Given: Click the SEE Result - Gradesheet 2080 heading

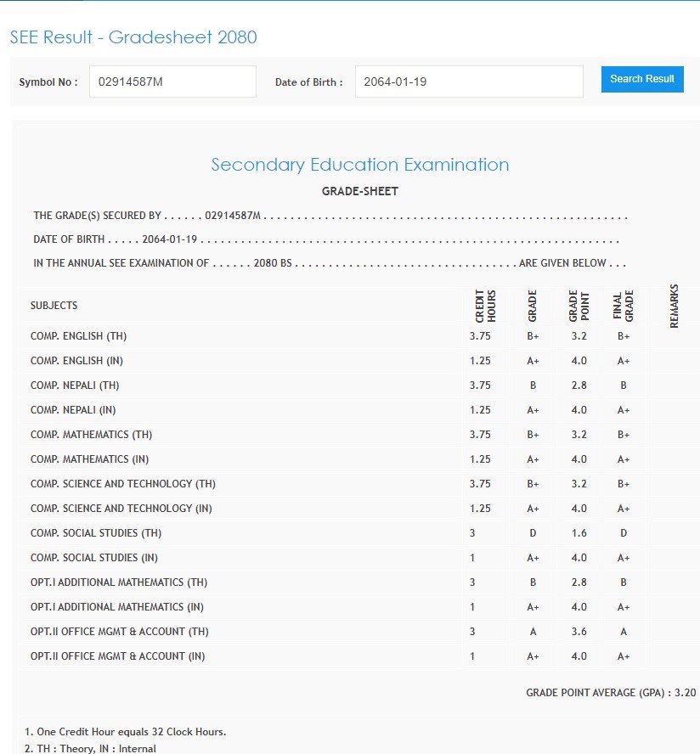Looking at the screenshot, I should pos(133,37).
